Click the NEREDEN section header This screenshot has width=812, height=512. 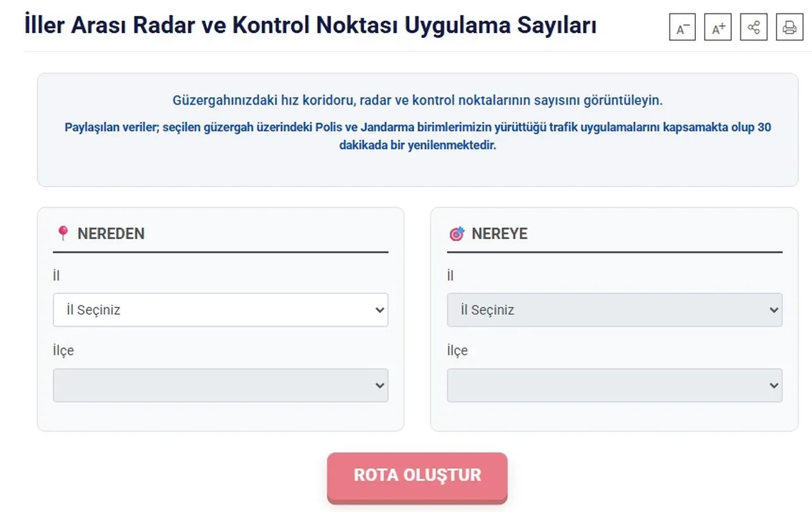110,233
